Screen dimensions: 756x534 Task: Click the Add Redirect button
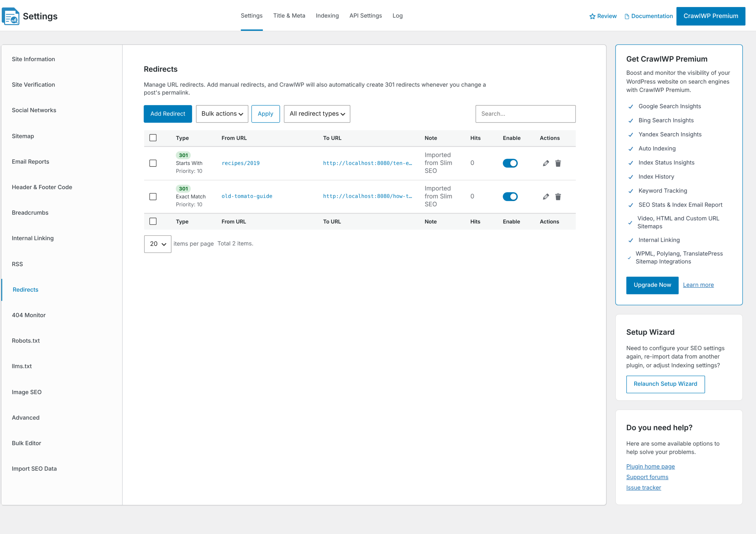point(168,114)
